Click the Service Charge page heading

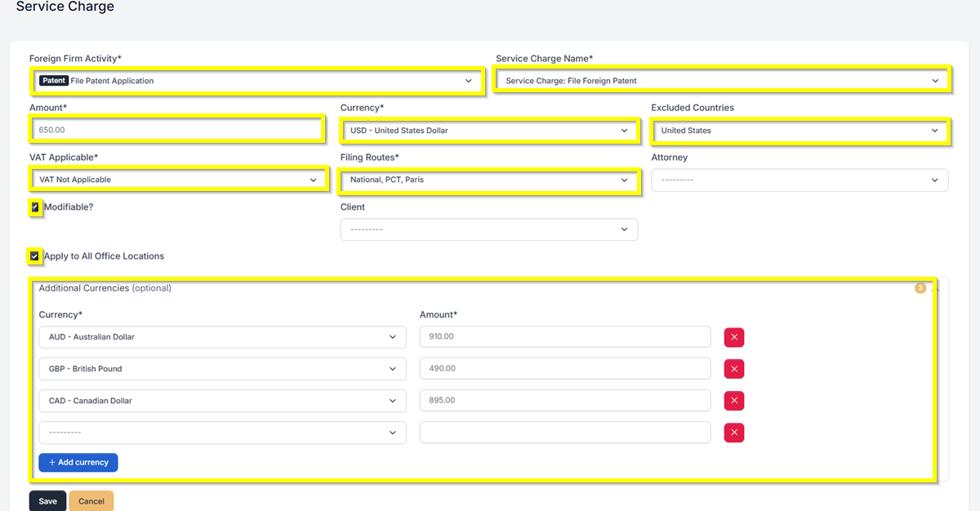click(65, 7)
